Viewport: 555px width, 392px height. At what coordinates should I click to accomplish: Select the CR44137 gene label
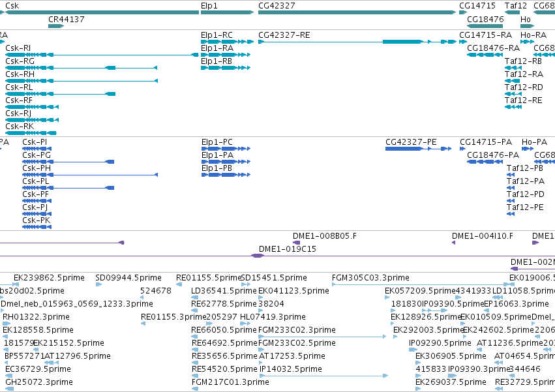coord(67,20)
